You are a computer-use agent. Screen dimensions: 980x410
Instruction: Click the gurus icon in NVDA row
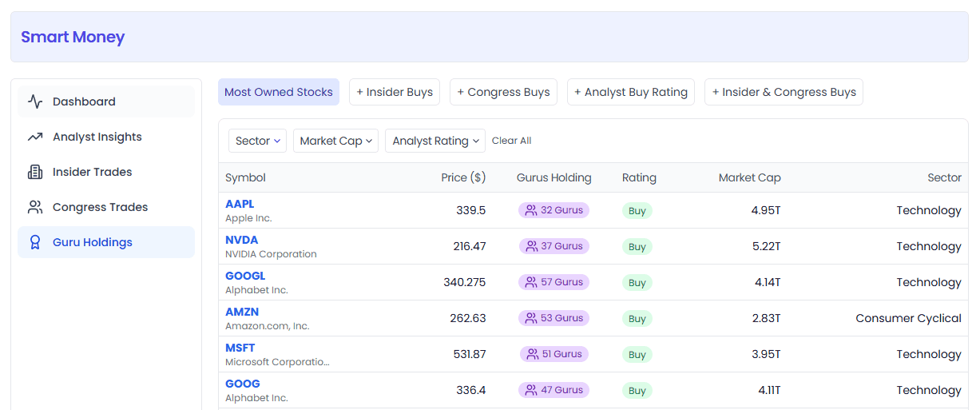[531, 246]
